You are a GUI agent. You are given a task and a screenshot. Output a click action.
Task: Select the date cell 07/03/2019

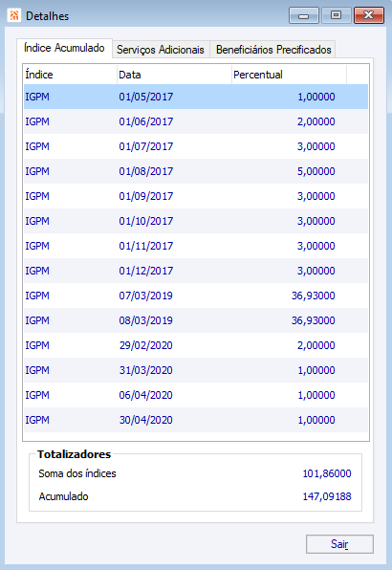coord(145,296)
